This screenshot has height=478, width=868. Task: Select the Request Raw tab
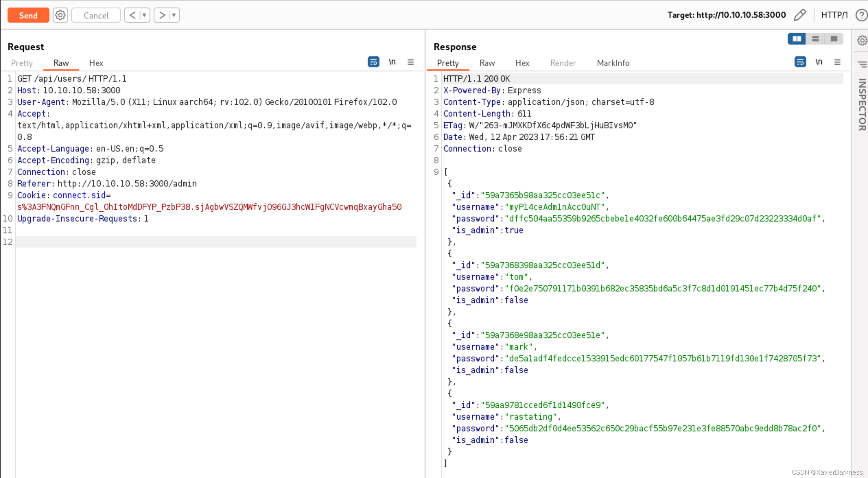coord(61,63)
